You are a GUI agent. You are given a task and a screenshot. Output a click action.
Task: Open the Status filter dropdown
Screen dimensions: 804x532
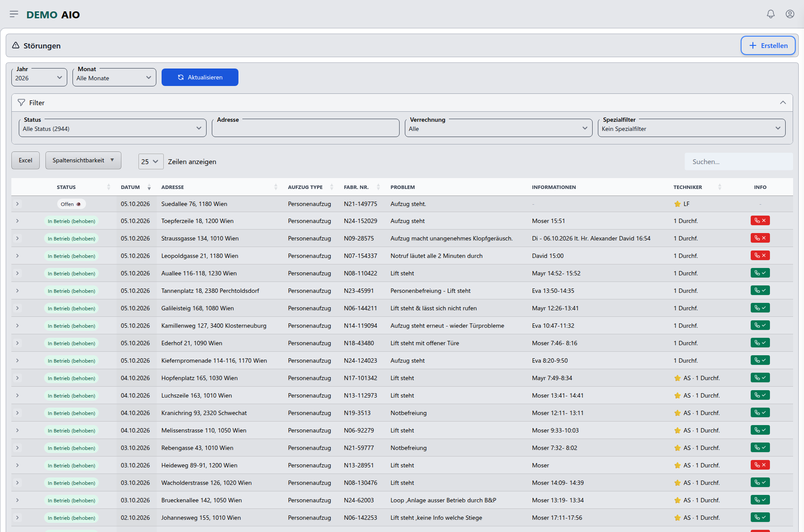click(113, 128)
